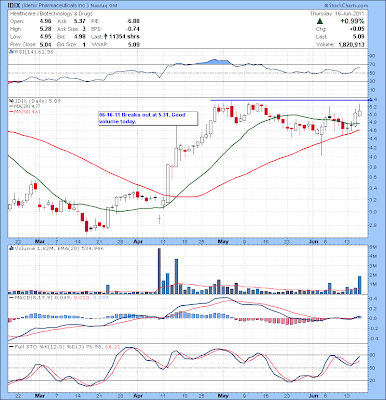The image size is (386, 400).
Task: Click the green up-arrow beside +0.99%
Action: point(320,21)
